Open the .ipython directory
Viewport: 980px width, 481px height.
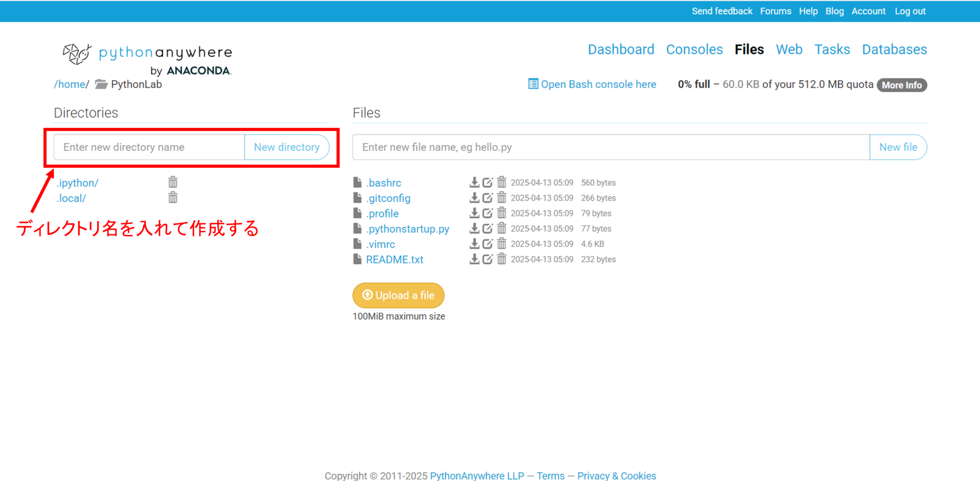pos(78,183)
